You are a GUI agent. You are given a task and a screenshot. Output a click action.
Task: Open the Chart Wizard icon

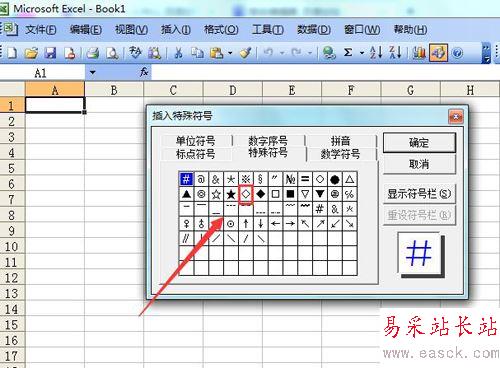pos(419,53)
